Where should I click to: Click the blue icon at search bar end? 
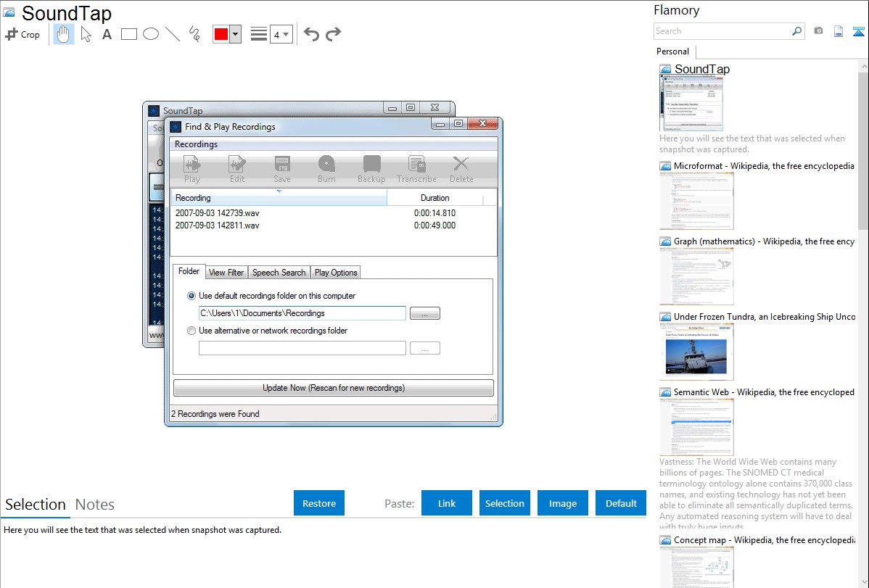858,31
